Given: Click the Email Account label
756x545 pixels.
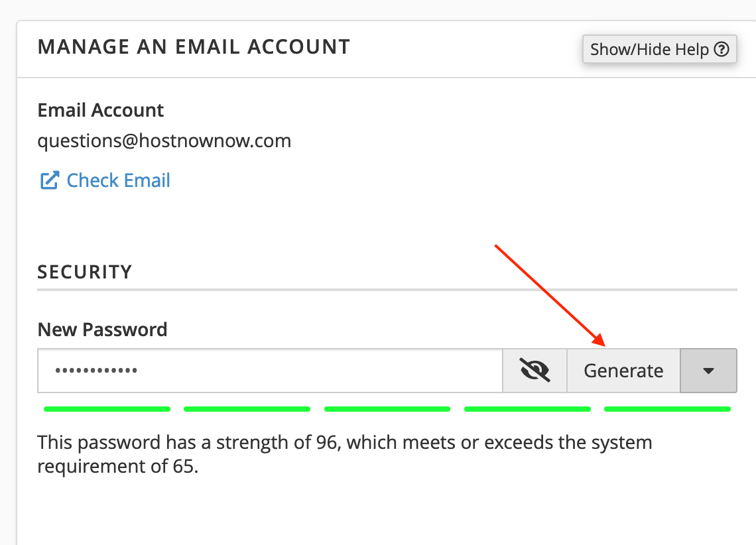Looking at the screenshot, I should [x=101, y=110].
